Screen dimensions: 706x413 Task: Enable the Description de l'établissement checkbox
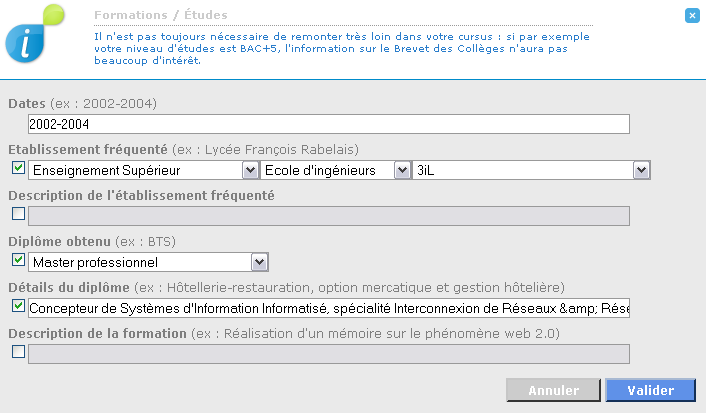(18, 213)
